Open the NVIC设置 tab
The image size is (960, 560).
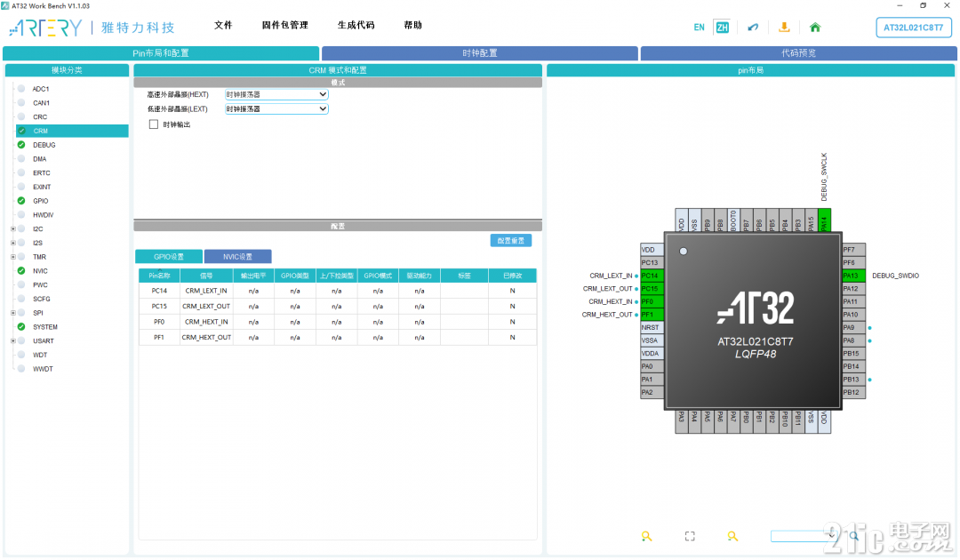(x=237, y=257)
